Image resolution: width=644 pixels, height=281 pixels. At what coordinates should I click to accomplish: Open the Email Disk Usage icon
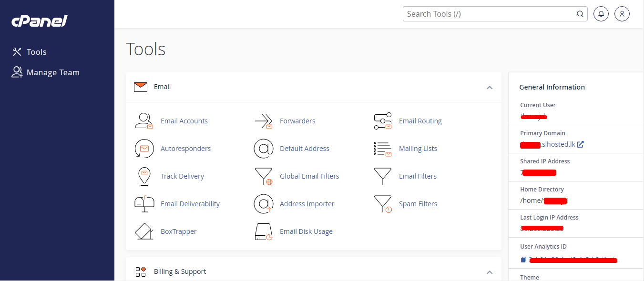click(x=263, y=231)
